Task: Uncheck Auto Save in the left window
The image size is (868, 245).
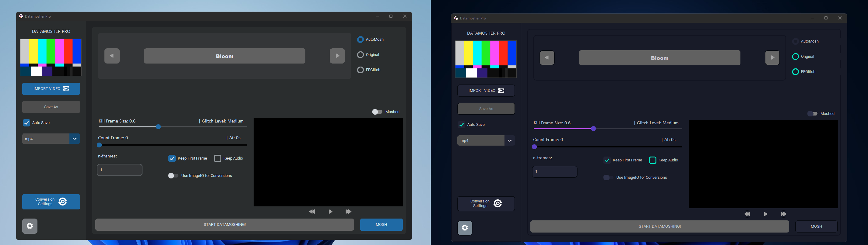Action: click(26, 123)
